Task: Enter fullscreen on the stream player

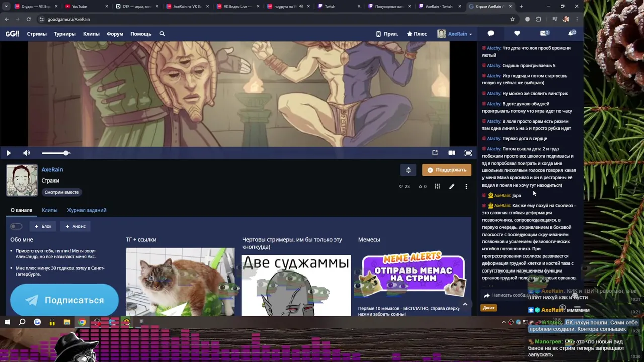Action: tap(468, 153)
